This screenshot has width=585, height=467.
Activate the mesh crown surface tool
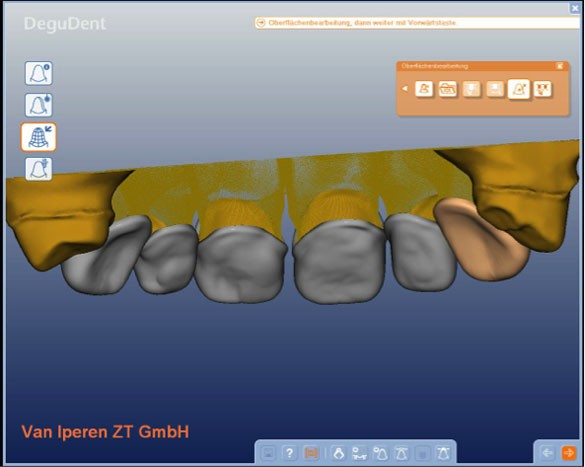pos(39,137)
